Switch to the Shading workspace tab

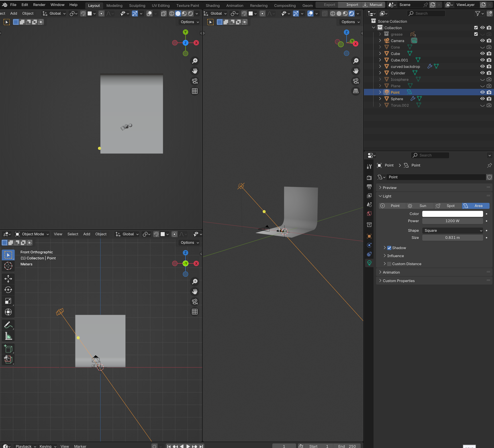[x=212, y=5]
